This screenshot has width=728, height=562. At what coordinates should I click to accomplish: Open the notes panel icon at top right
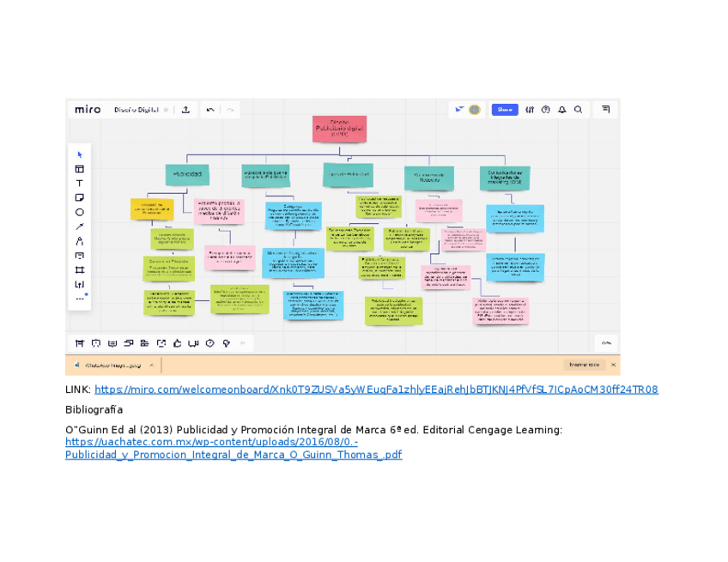tap(606, 109)
